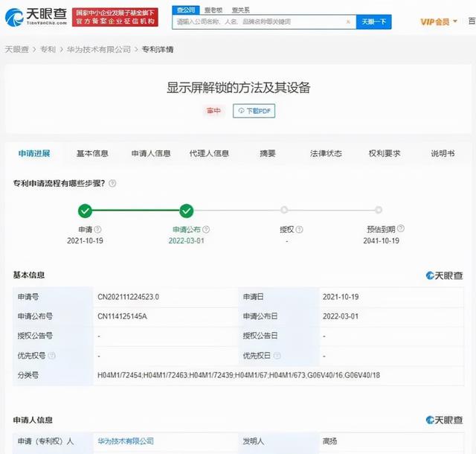
Task: Select the classification codes H04M1/72454 row
Action: pyautogui.click(x=239, y=375)
